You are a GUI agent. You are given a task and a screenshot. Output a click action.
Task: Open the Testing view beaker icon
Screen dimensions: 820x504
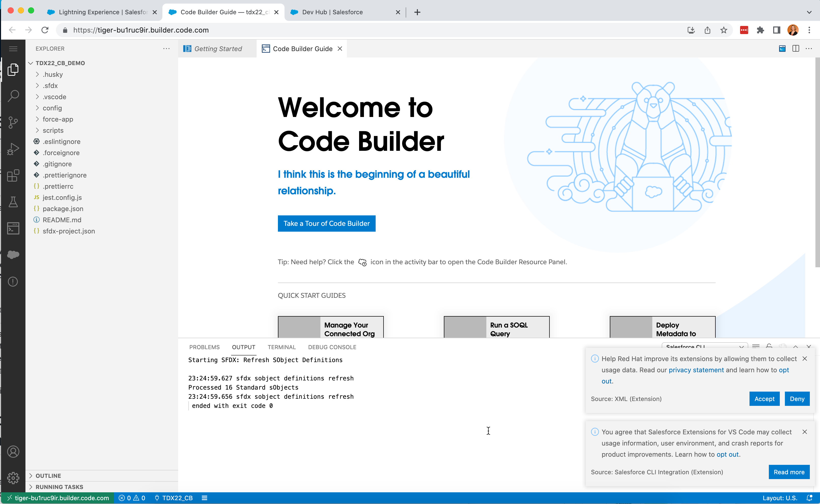coord(13,202)
